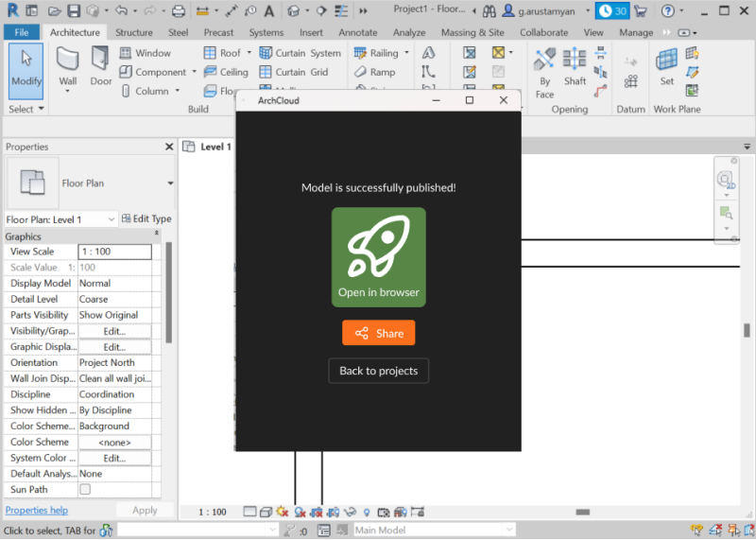Viewport: 756px width, 540px height.
Task: Expand the Floor Plan: Level 1 dropdown
Action: (x=112, y=219)
